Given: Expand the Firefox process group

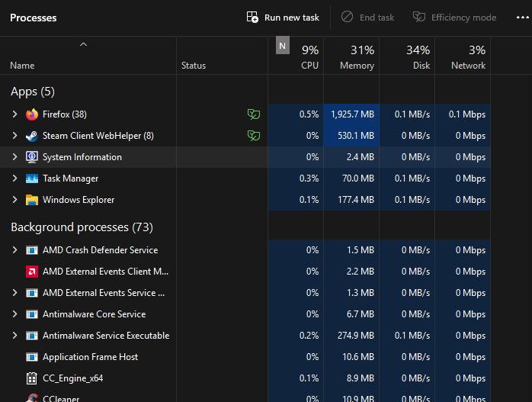Looking at the screenshot, I should tap(14, 114).
